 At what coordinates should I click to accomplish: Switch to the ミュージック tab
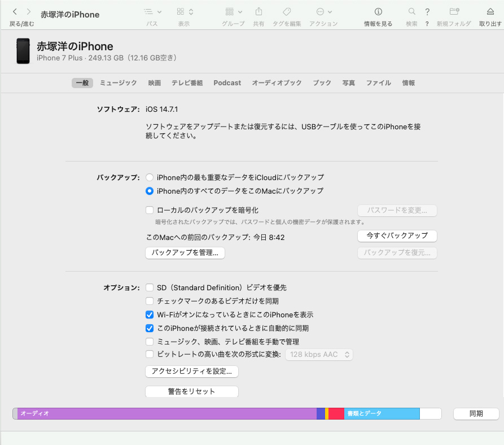coord(119,83)
